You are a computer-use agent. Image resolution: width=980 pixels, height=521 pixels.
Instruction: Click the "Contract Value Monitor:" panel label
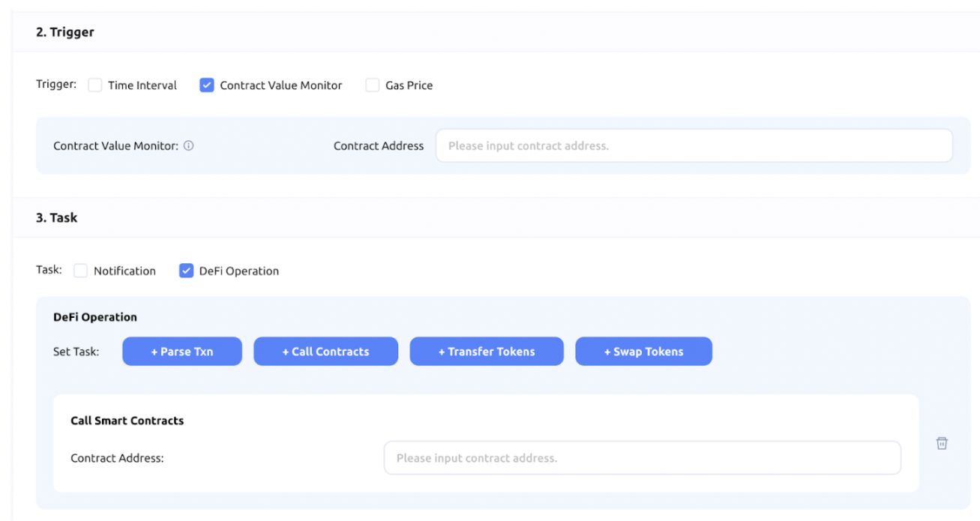(115, 146)
